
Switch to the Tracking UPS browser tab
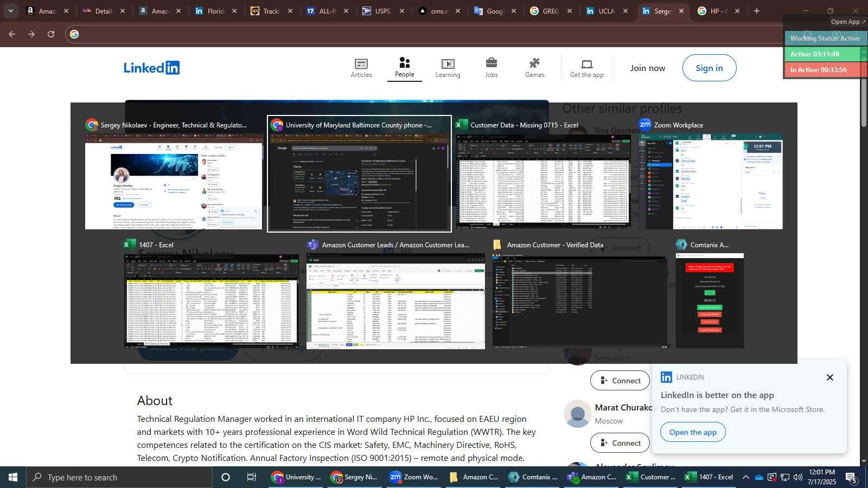click(x=272, y=11)
